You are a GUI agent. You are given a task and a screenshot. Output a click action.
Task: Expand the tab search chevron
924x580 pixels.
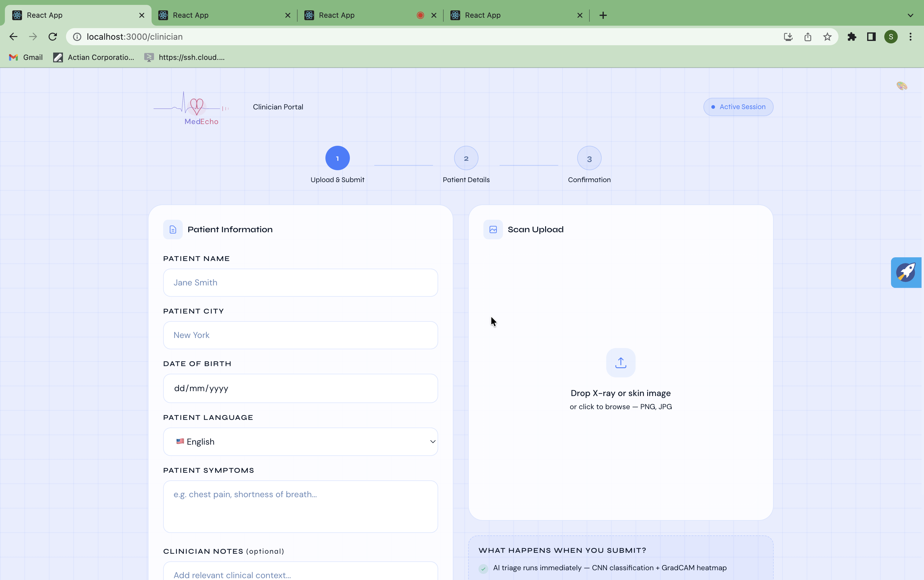pos(910,15)
